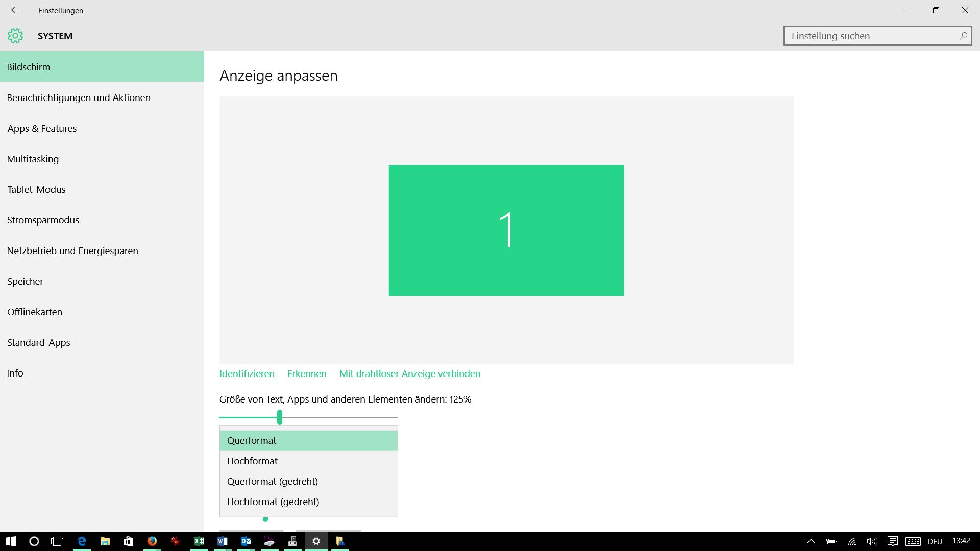Click the text size scaling slider handle

[280, 417]
